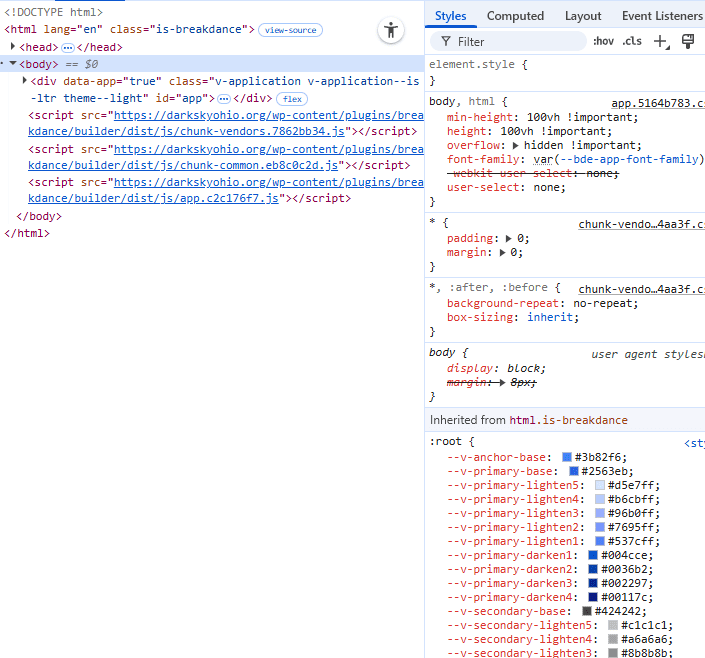705x658 pixels.
Task: Switch to the Layout tab
Action: [x=583, y=16]
